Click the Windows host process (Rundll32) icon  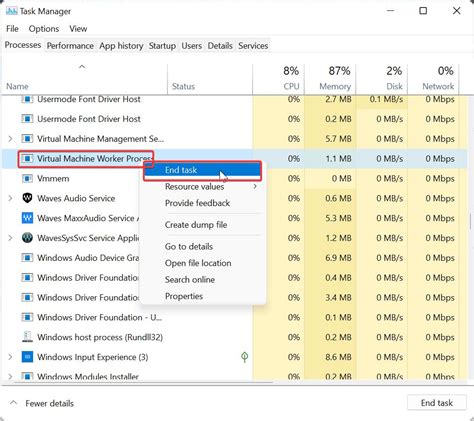27,337
